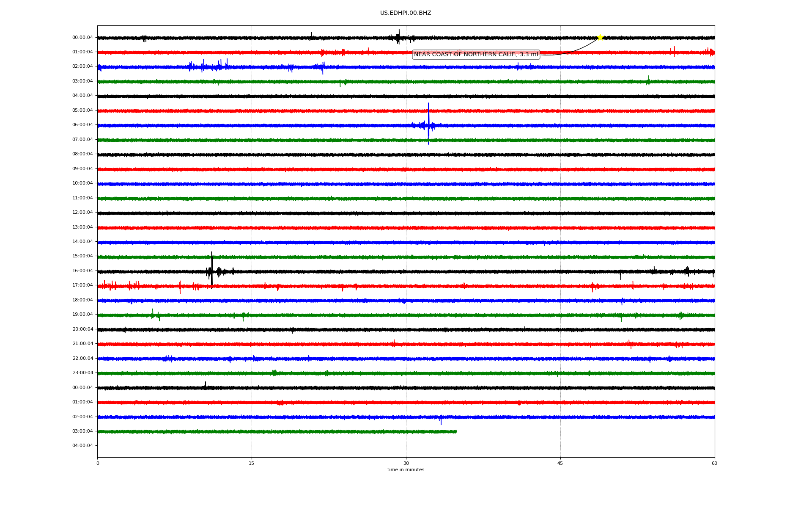
Task: Click the 06:00:04 row label
Action: point(82,125)
